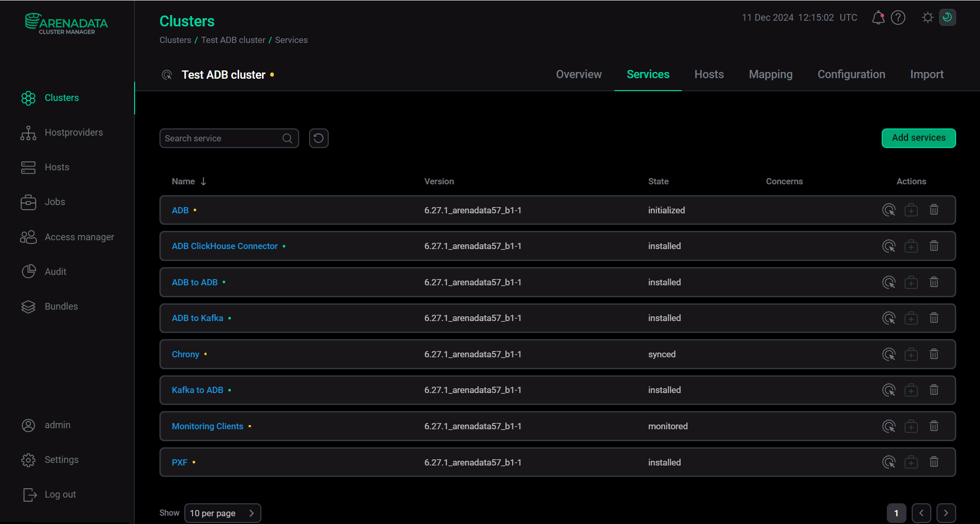Open the ADB ClickHouse Connector service link

225,246
